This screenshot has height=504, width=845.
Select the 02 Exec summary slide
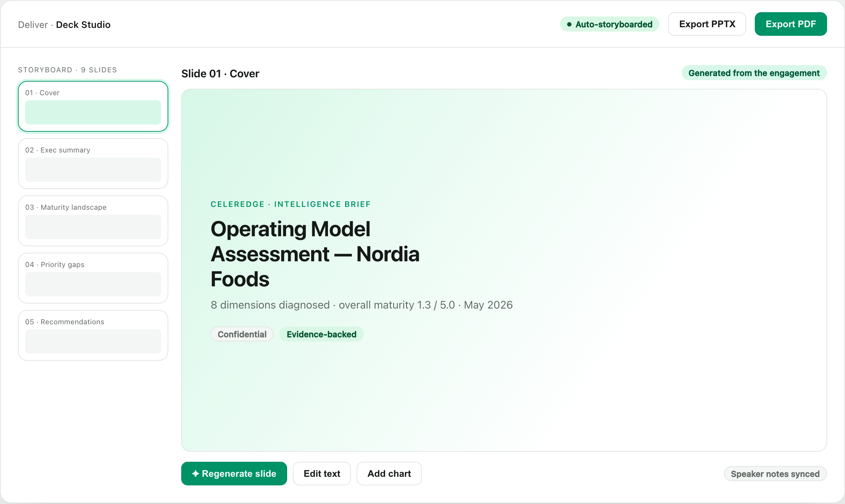[x=93, y=164]
